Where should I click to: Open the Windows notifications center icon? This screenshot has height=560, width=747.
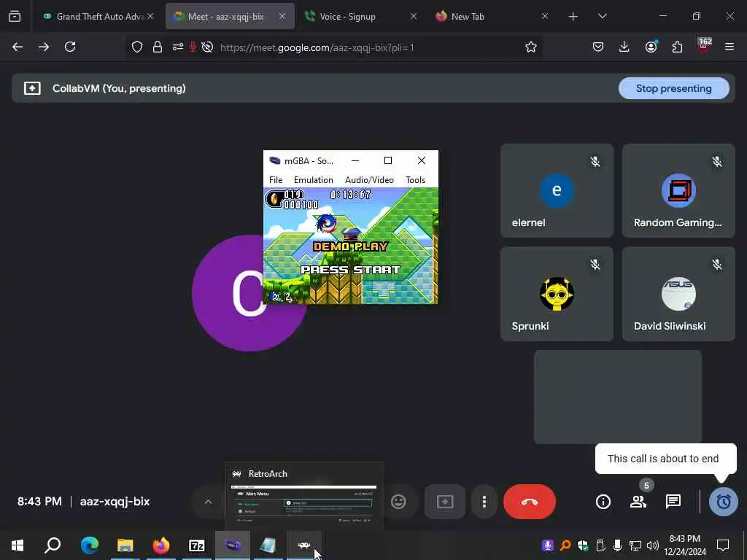pos(723,545)
